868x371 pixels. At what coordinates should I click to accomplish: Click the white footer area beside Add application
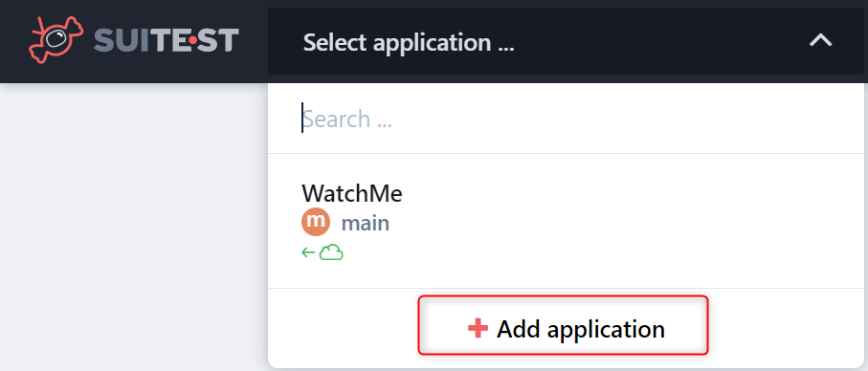coord(786,327)
